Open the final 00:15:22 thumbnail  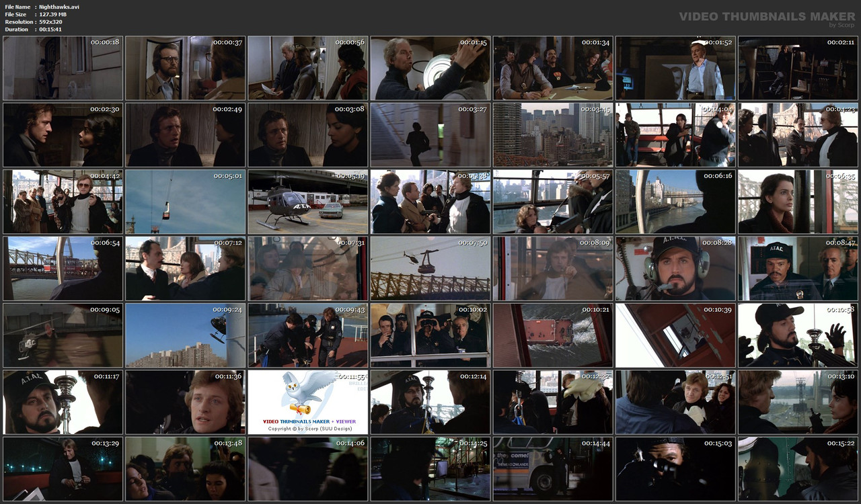pos(798,469)
